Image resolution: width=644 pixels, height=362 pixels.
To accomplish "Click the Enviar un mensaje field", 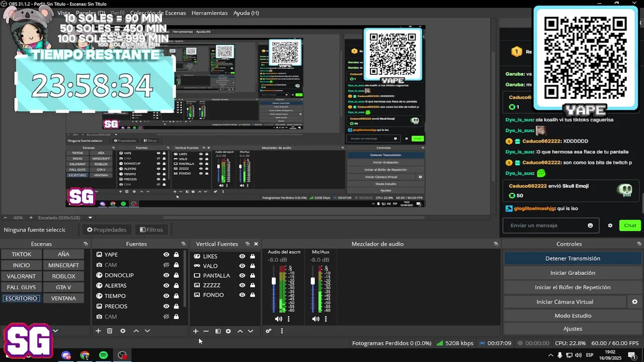I will pyautogui.click(x=551, y=225).
